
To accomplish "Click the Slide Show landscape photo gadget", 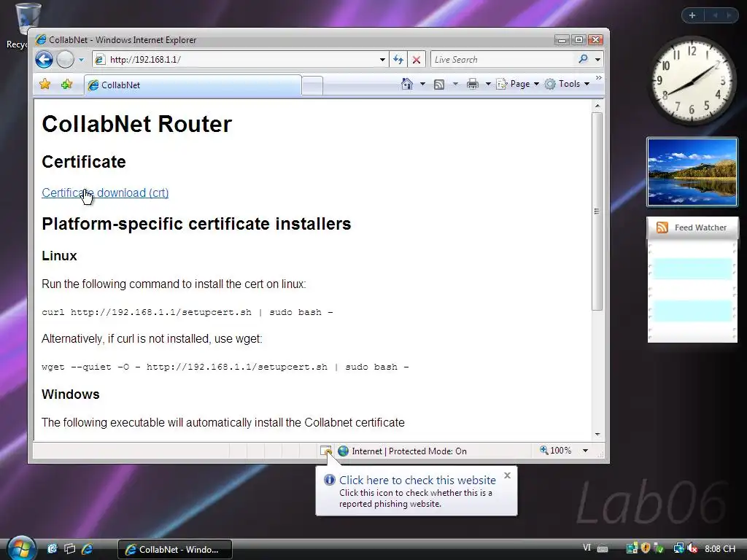I will [692, 172].
